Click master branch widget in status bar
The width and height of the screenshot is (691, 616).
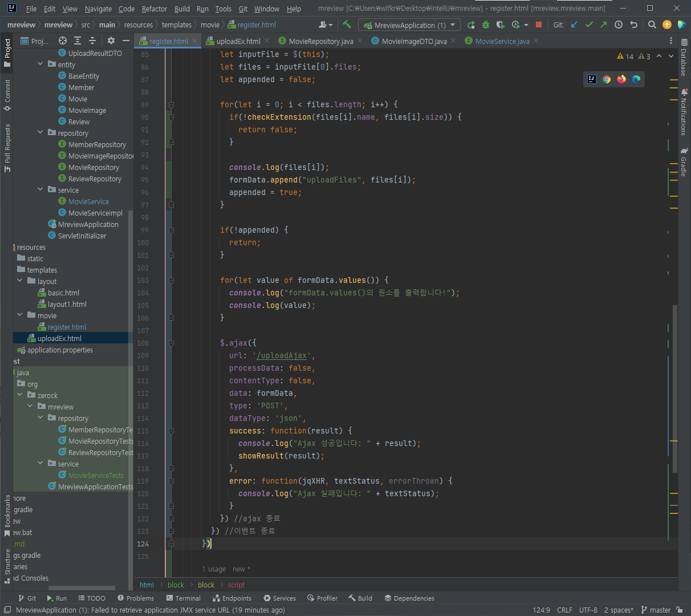click(x=656, y=610)
